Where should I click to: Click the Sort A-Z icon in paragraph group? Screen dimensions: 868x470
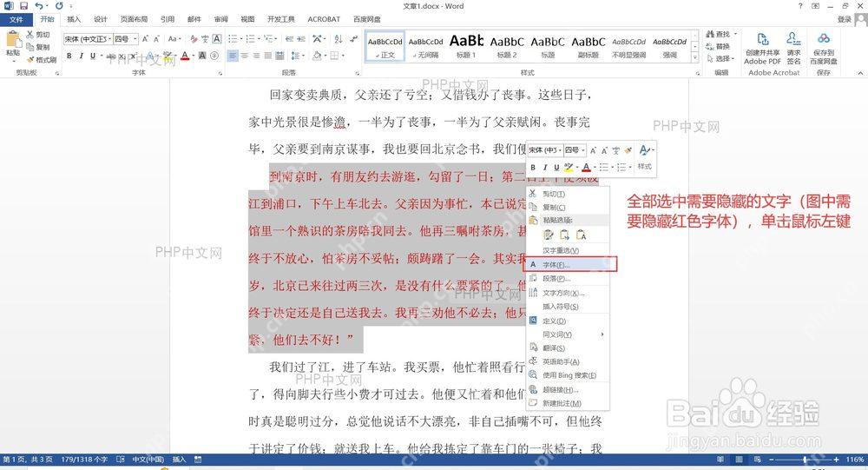(x=339, y=39)
